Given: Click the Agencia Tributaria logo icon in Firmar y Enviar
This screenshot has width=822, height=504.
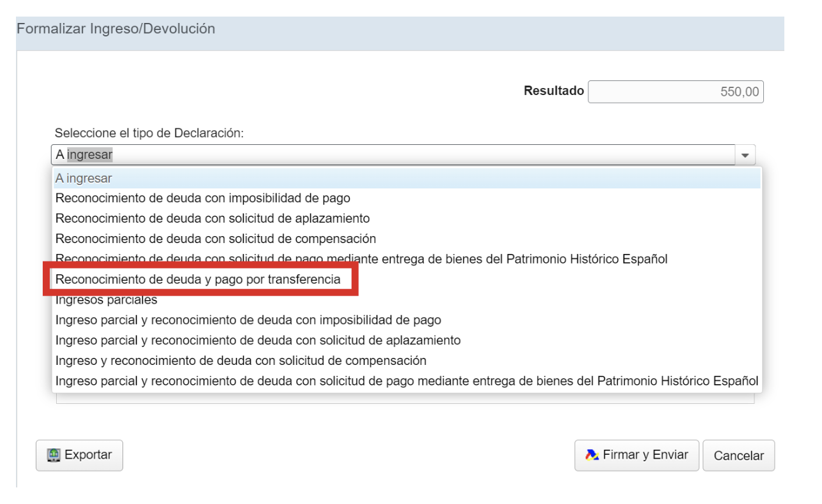Looking at the screenshot, I should coord(592,455).
